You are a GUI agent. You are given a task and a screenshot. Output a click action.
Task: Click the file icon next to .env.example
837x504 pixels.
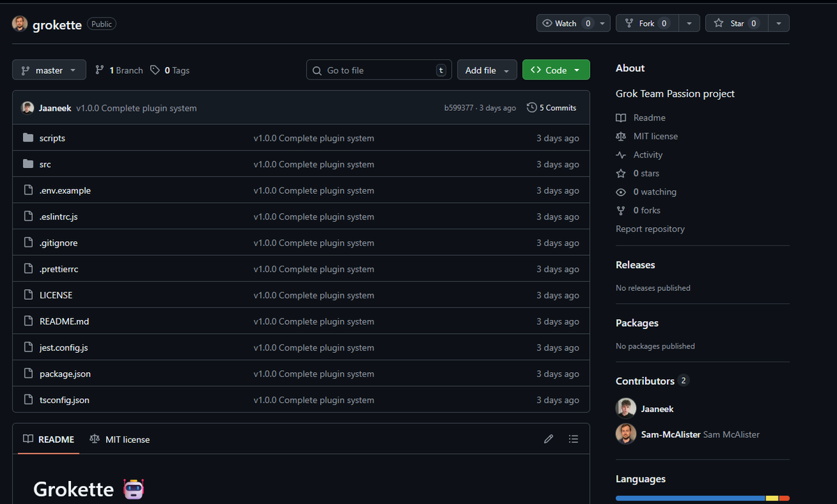(28, 190)
